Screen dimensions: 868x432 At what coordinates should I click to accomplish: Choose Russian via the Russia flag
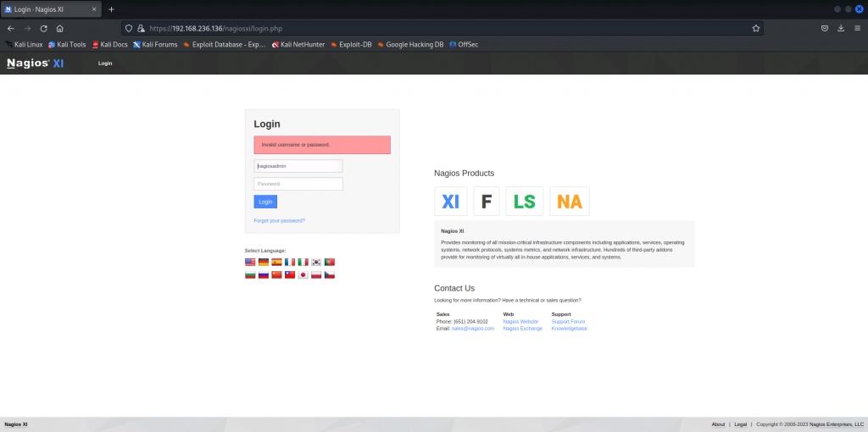pos(264,275)
